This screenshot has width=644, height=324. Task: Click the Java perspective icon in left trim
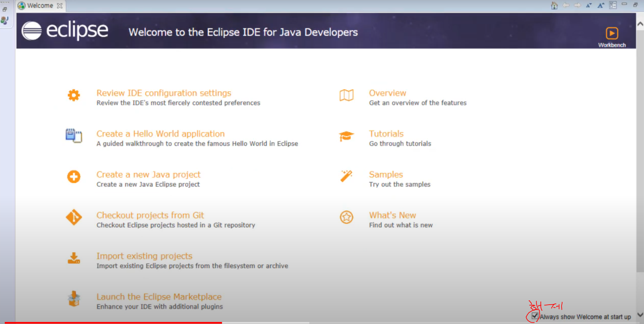[x=4, y=20]
